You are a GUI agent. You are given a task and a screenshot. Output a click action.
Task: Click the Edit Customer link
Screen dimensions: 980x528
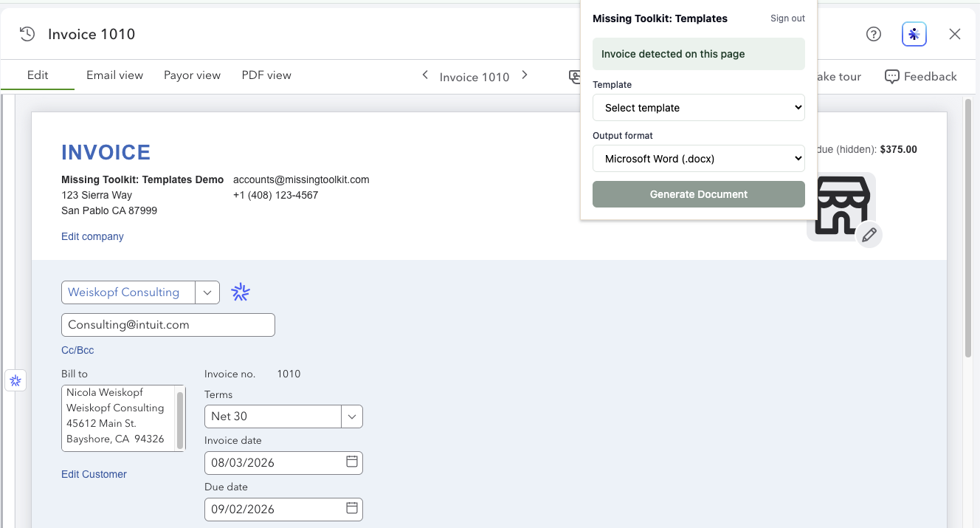[x=94, y=475]
